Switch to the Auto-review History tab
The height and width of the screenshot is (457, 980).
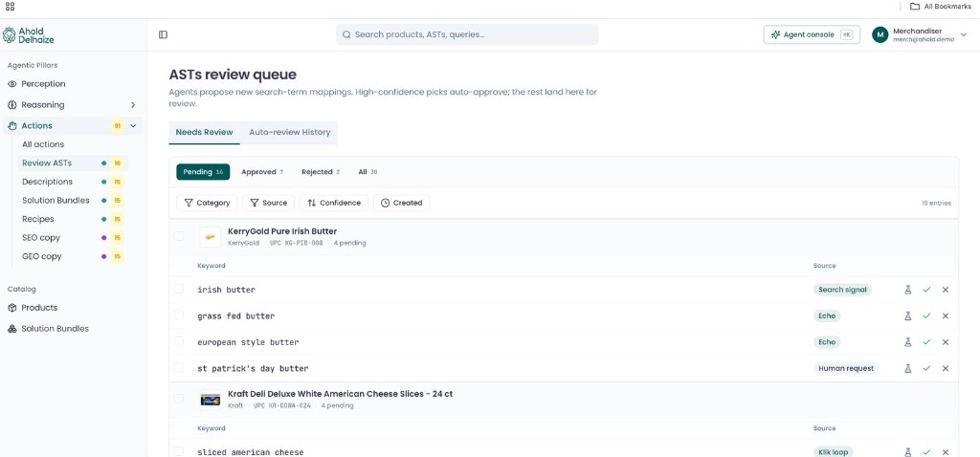(289, 132)
